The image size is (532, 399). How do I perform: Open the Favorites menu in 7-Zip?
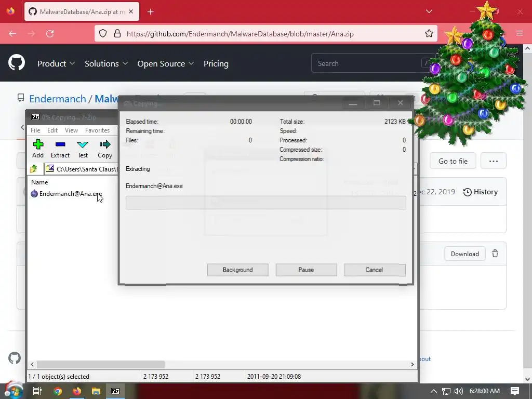pos(97,130)
